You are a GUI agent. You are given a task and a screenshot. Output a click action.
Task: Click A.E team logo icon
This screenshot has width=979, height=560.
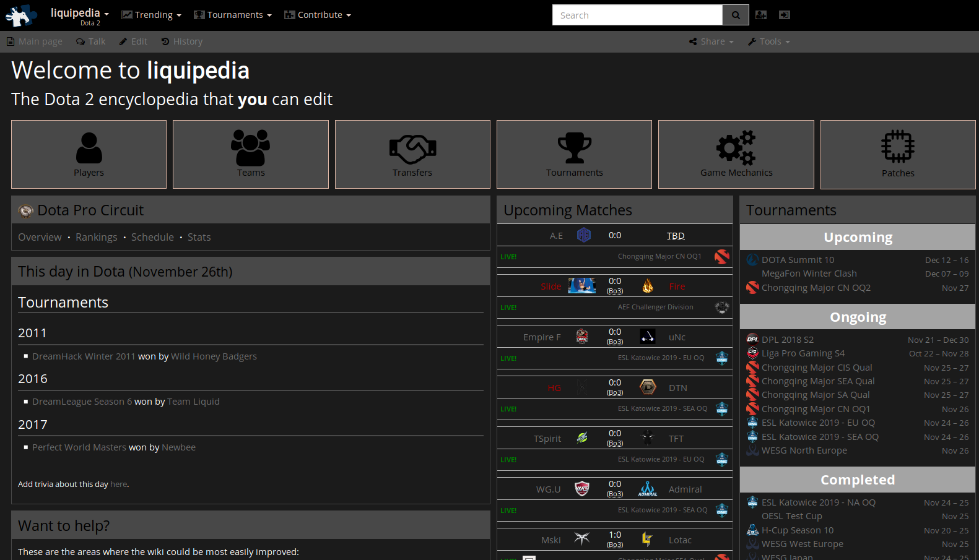583,235
